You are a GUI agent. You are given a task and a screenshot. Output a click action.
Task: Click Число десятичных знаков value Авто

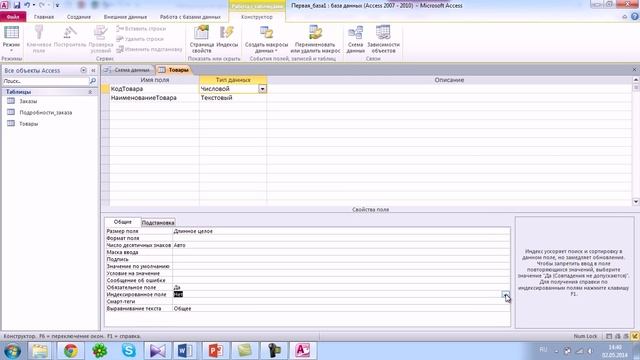341,245
